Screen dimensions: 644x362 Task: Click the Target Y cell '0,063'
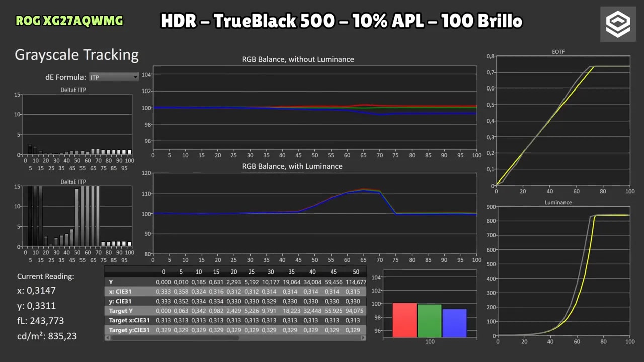[x=181, y=311]
